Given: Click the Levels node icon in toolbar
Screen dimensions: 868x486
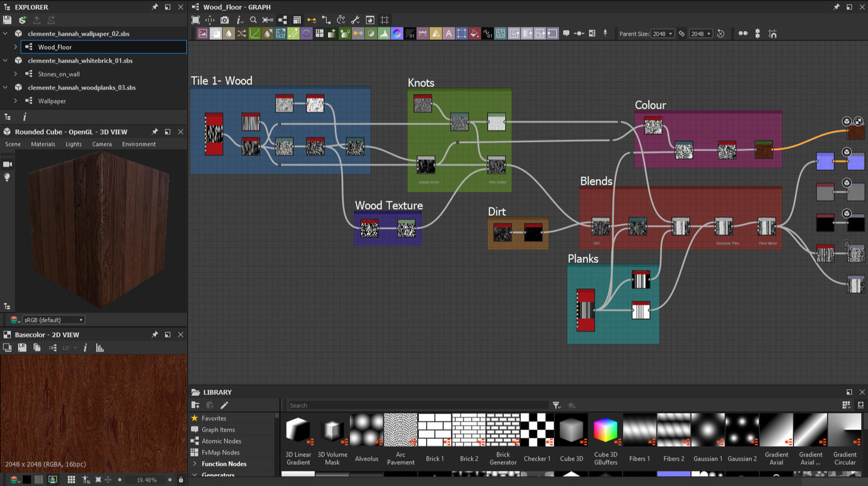Looking at the screenshot, I should coord(384,34).
